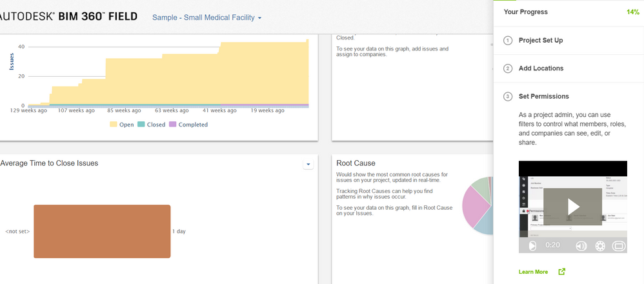
Task: Click the blue slice of Root Cause pie
Action: coord(485,222)
